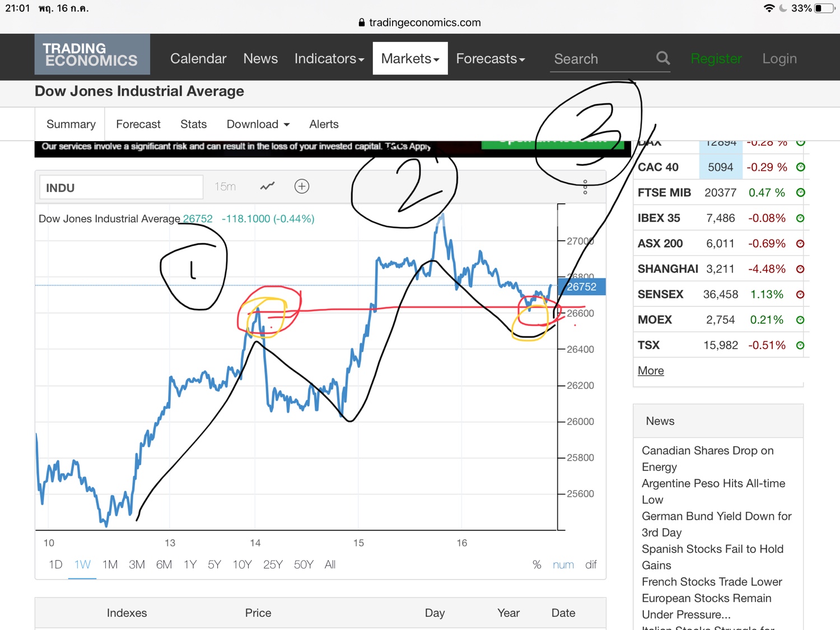840x630 pixels.
Task: Click the SENSEX value 36,458
Action: 721,295
